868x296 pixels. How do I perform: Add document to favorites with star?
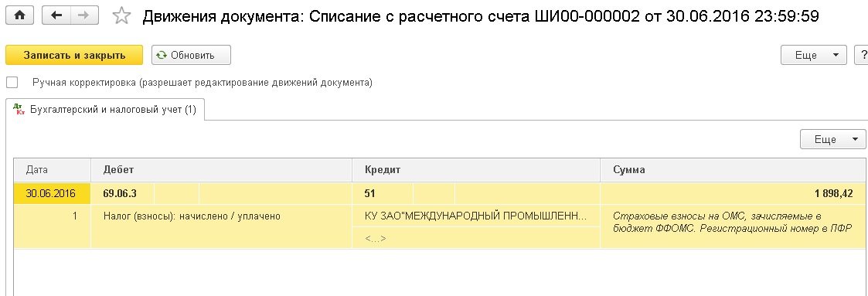pyautogui.click(x=121, y=16)
